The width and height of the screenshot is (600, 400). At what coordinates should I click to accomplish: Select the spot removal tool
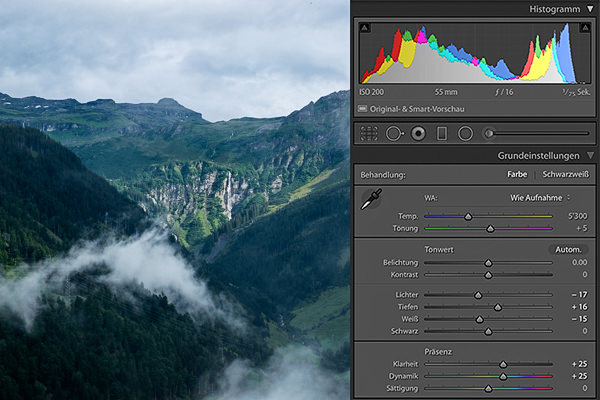pos(395,134)
